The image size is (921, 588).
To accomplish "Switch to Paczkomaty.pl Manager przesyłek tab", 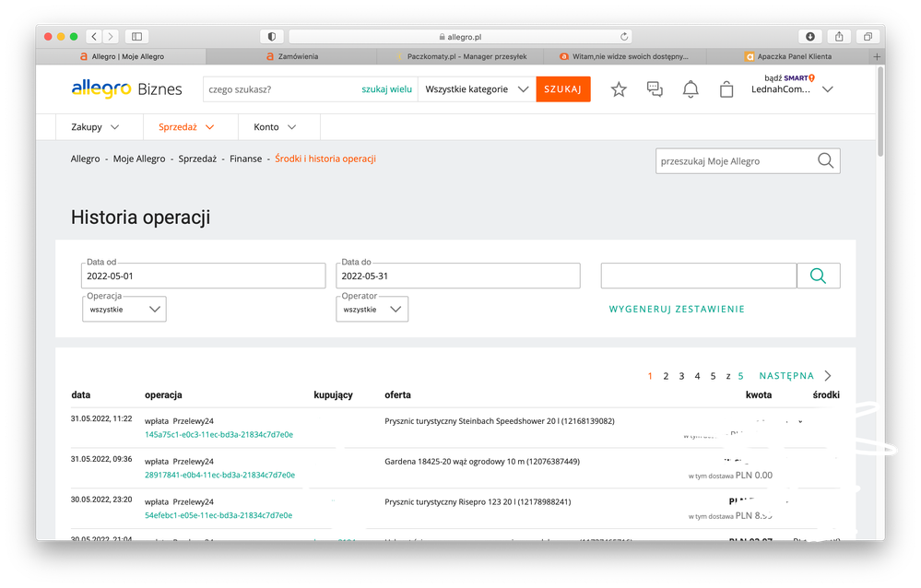I will tap(461, 56).
